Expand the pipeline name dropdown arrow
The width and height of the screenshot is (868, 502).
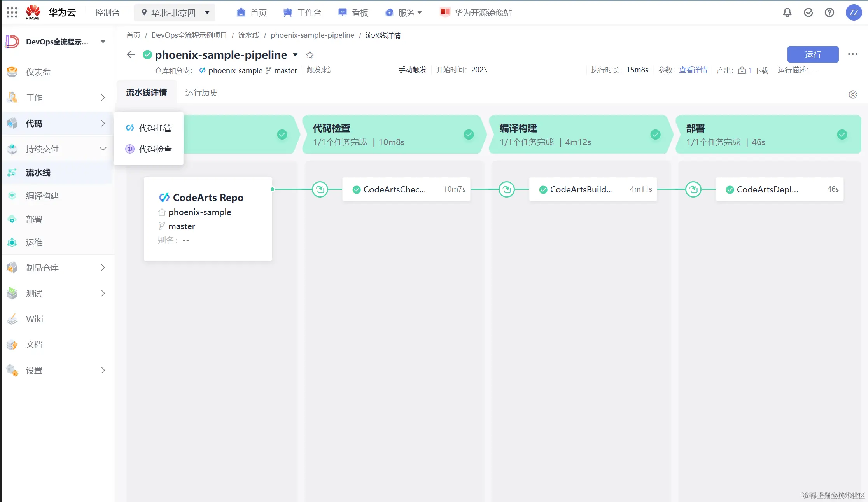pos(296,55)
